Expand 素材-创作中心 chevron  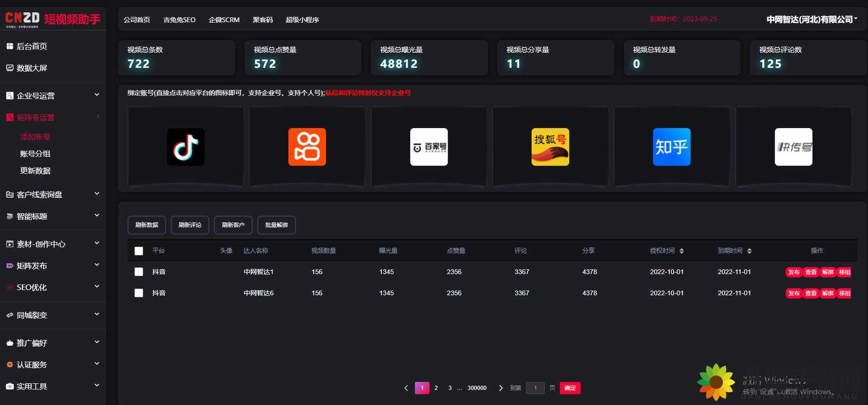pyautogui.click(x=97, y=244)
